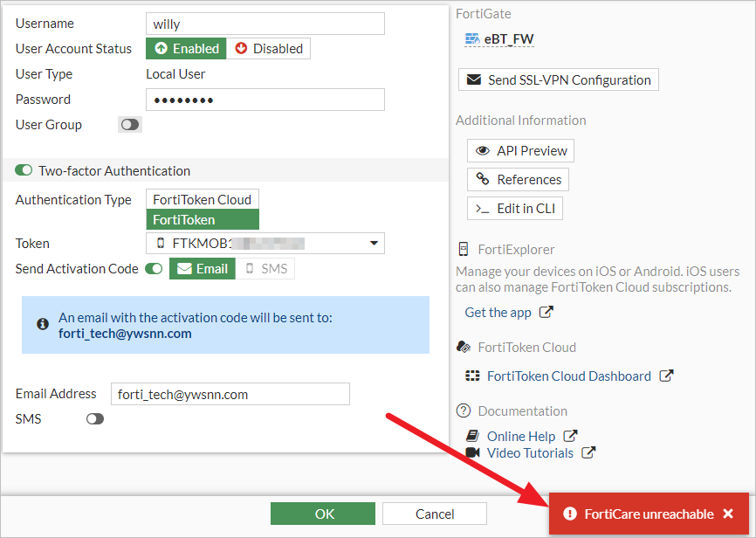Click the info icon in the activation email notice

click(43, 324)
